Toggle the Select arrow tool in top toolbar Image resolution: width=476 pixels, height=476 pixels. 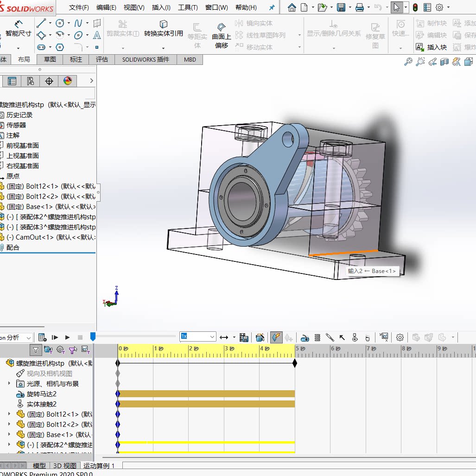(396, 7)
